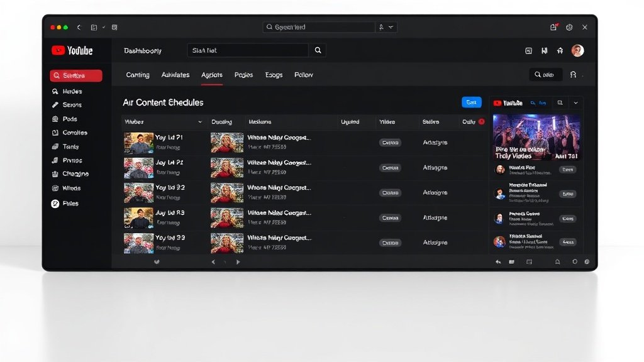Image resolution: width=644 pixels, height=362 pixels.
Task: Open the second-row thumbnail labelled 'Joy Ld 21'
Action: point(139,168)
